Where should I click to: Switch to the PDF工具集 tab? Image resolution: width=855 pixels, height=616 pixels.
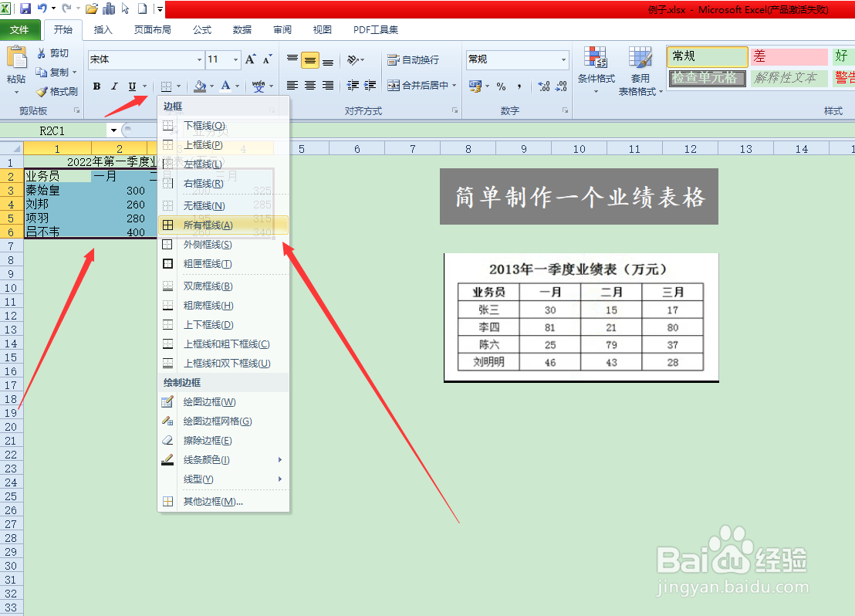click(x=376, y=29)
